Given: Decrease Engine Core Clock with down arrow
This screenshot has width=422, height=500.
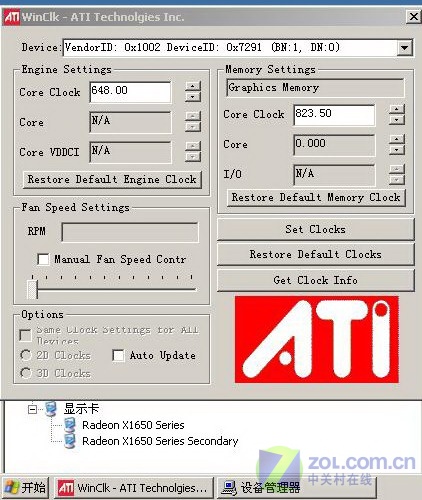Looking at the screenshot, I should point(193,97).
